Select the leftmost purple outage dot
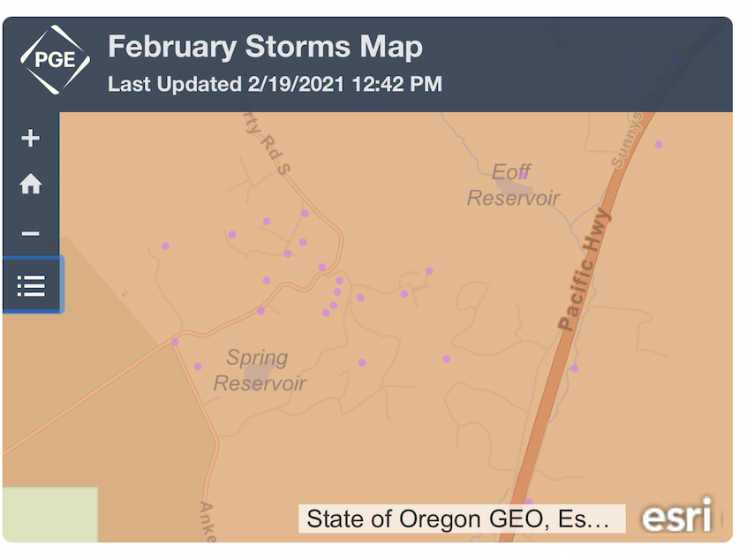Screen dimensions: 747x560 pos(165,246)
